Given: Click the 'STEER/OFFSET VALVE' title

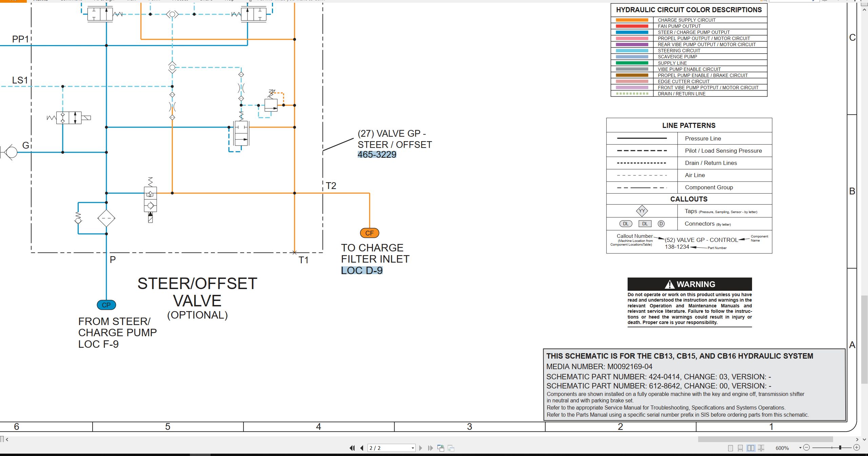Looking at the screenshot, I should pyautogui.click(x=197, y=292).
